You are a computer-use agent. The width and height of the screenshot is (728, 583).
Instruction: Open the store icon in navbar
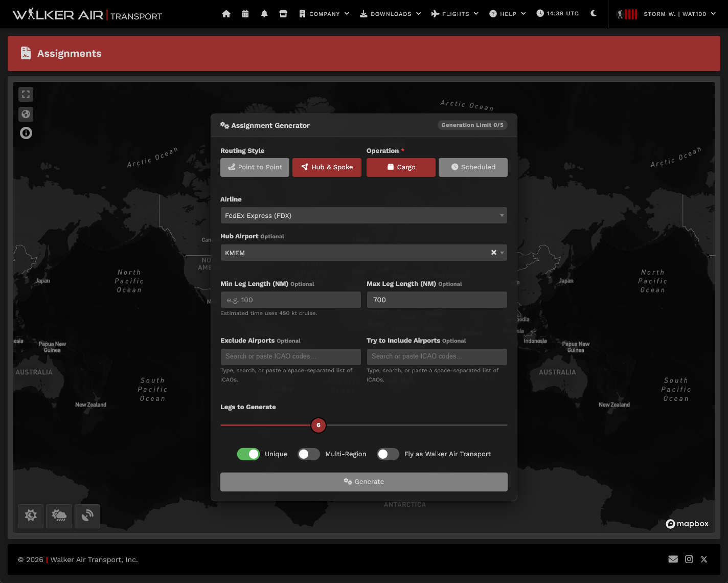pos(283,14)
